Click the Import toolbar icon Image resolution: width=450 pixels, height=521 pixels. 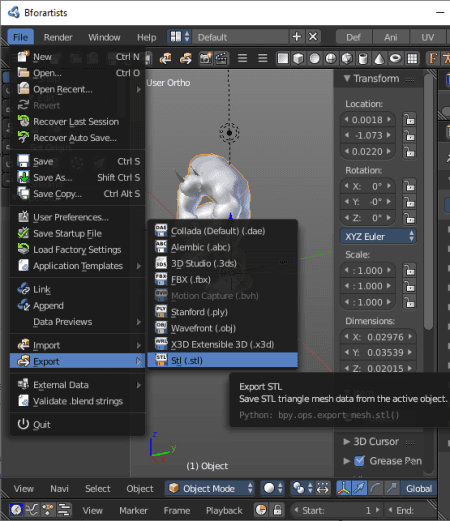point(166,59)
